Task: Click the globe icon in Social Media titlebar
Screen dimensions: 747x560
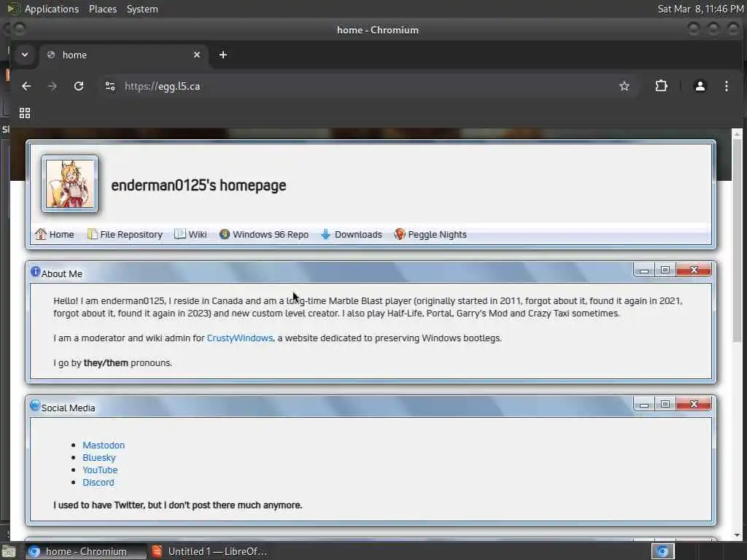Action: (x=35, y=405)
